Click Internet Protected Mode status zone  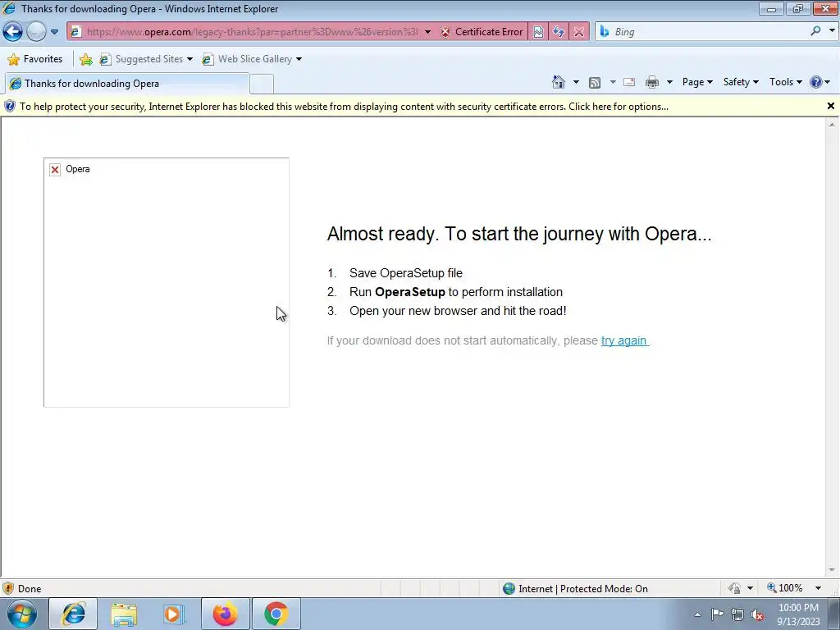tap(575, 589)
